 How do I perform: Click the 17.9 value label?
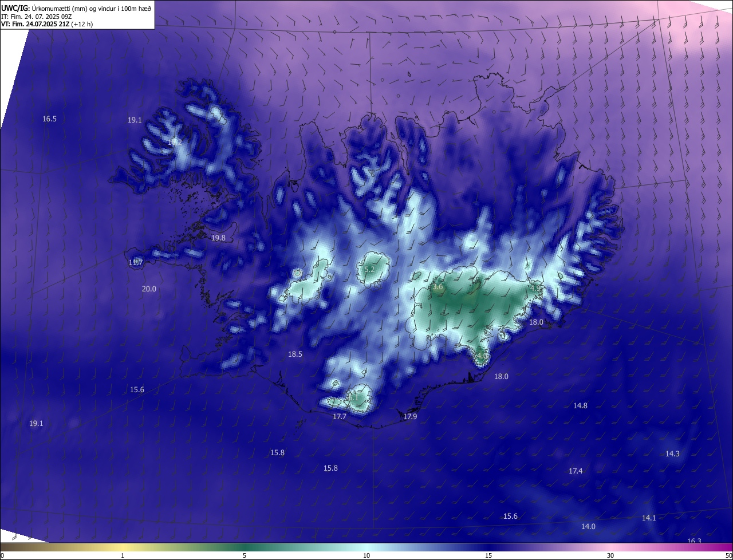pos(410,417)
